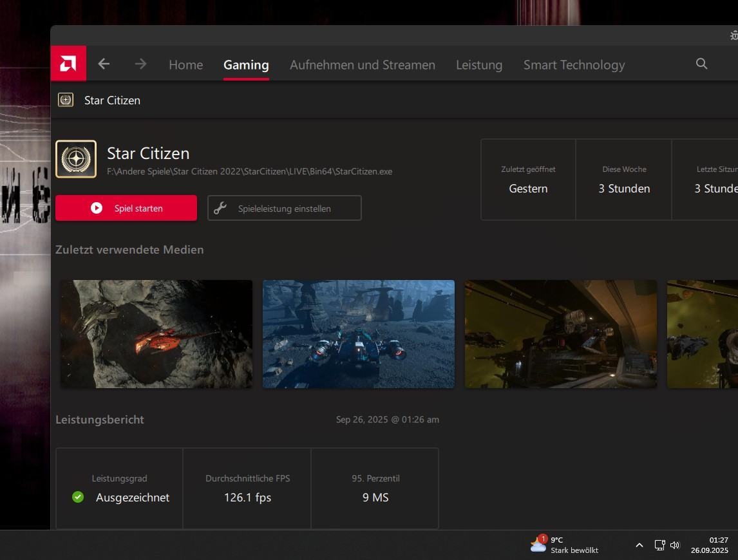Click small Star Citizen icon in breadcrumb bar

pyautogui.click(x=66, y=100)
